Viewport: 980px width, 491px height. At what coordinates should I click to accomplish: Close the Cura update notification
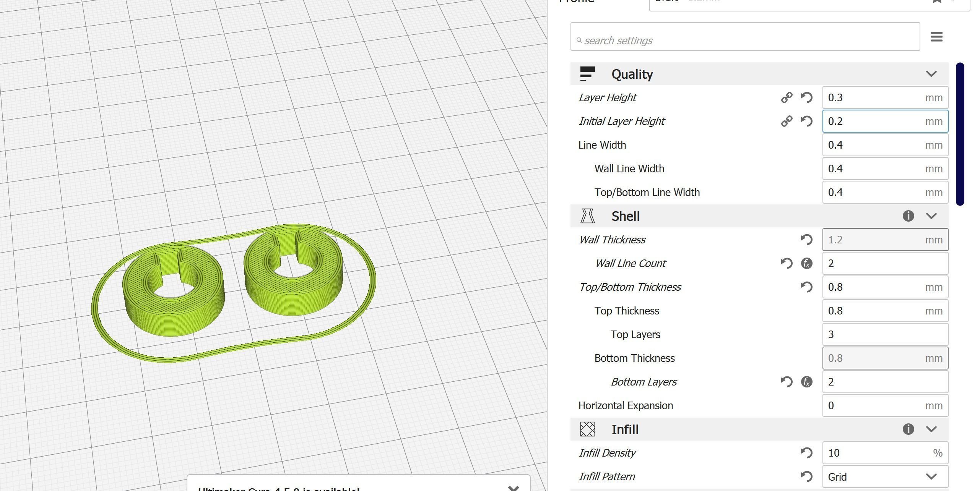[514, 488]
